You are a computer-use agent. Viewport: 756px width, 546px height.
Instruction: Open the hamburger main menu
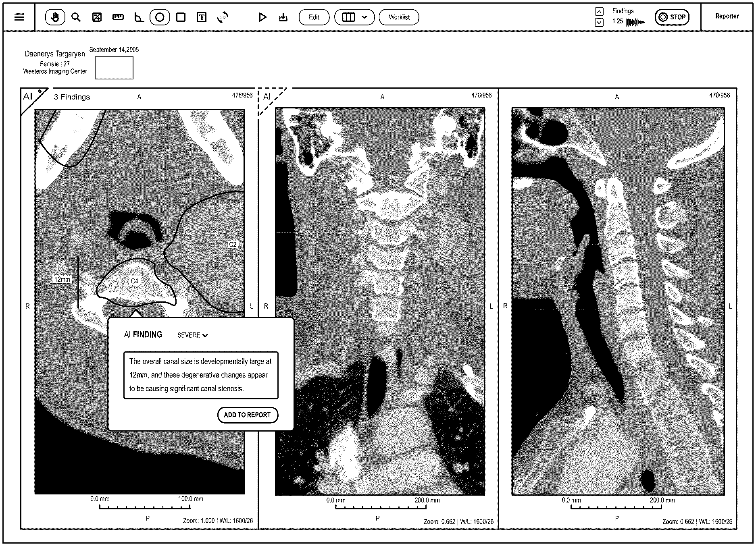coord(19,17)
